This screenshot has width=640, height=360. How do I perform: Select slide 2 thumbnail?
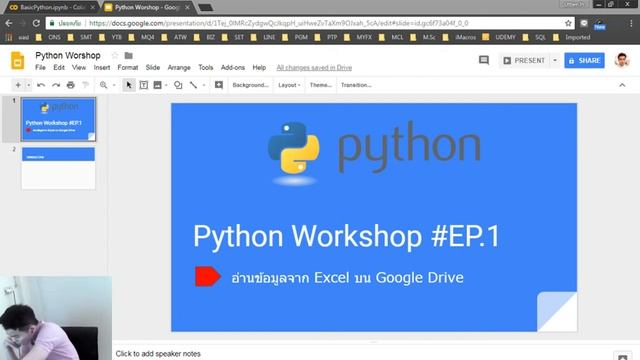58,168
